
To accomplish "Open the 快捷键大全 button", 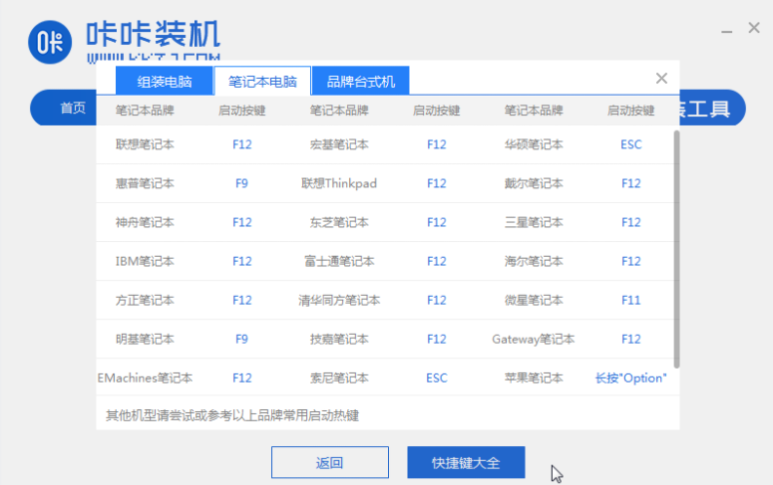I will [466, 462].
